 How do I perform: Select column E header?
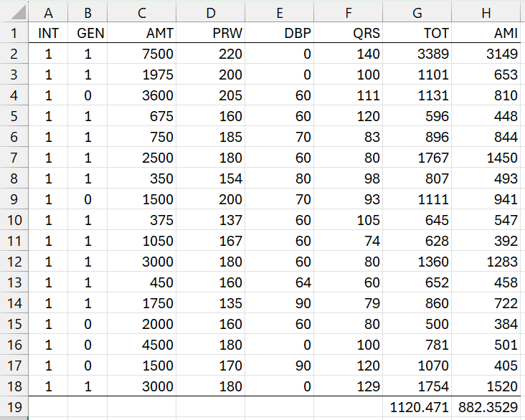[279, 12]
